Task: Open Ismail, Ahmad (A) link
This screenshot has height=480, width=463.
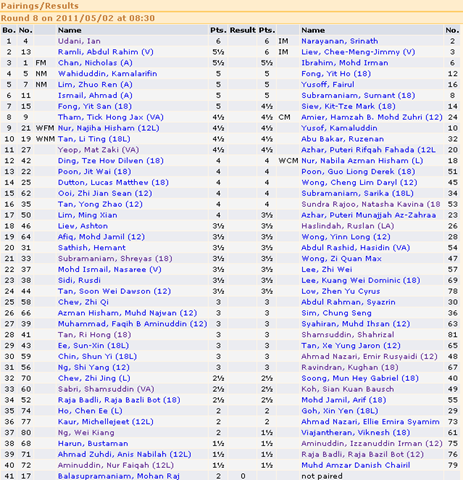Action: coord(95,95)
